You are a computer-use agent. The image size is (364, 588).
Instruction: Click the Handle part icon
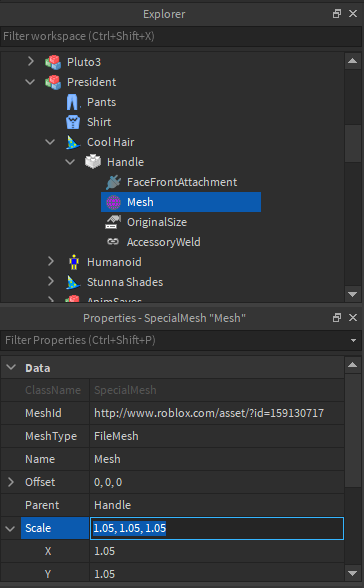pyautogui.click(x=93, y=162)
